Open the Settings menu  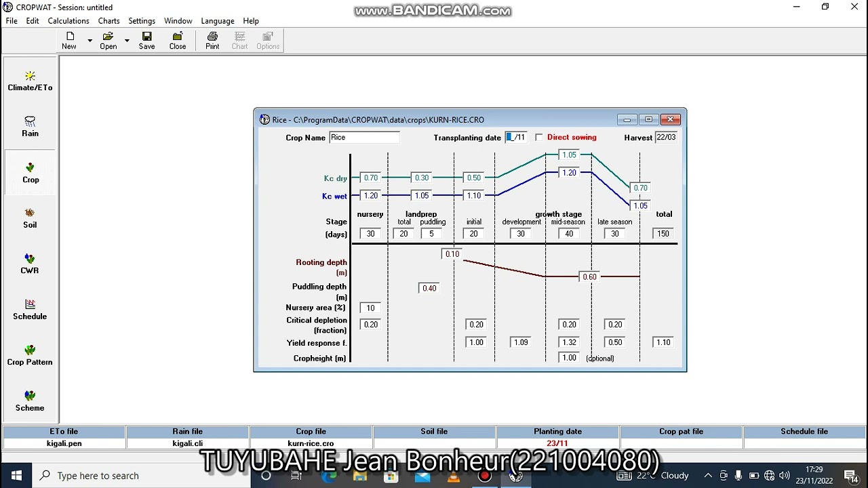pyautogui.click(x=142, y=21)
